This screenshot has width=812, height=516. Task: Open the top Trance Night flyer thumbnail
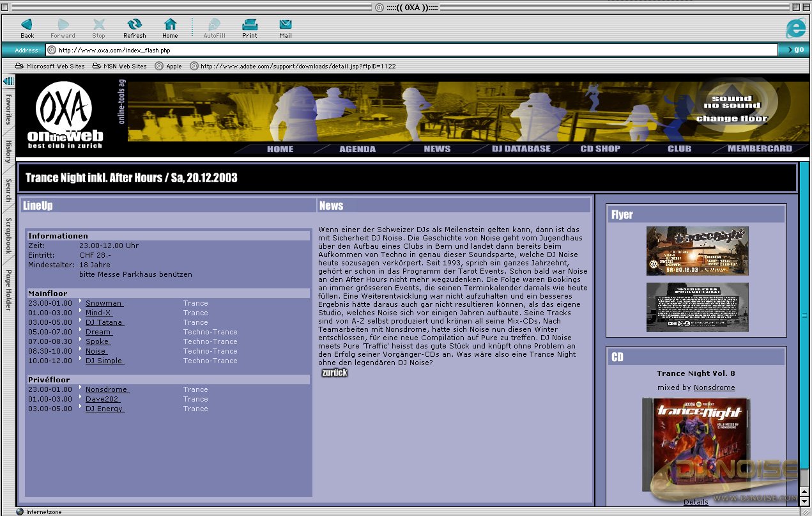[697, 251]
